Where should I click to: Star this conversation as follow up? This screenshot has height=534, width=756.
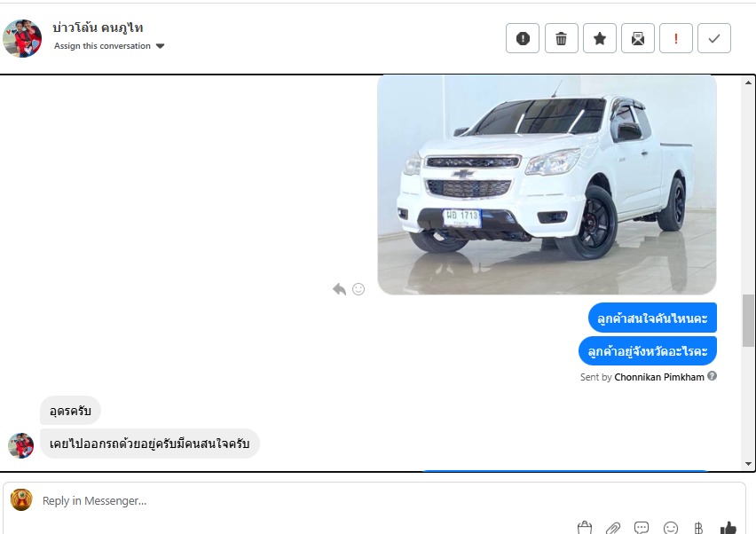600,38
